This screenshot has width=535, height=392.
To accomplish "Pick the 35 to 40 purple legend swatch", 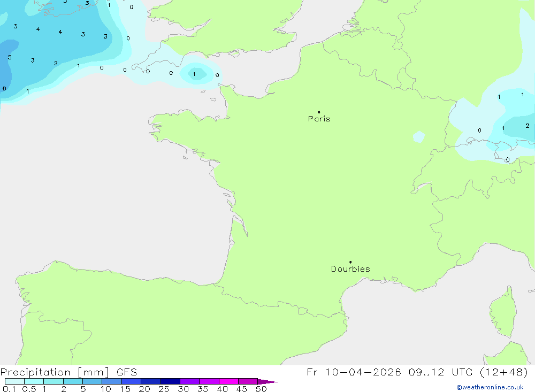I will coord(209,381).
